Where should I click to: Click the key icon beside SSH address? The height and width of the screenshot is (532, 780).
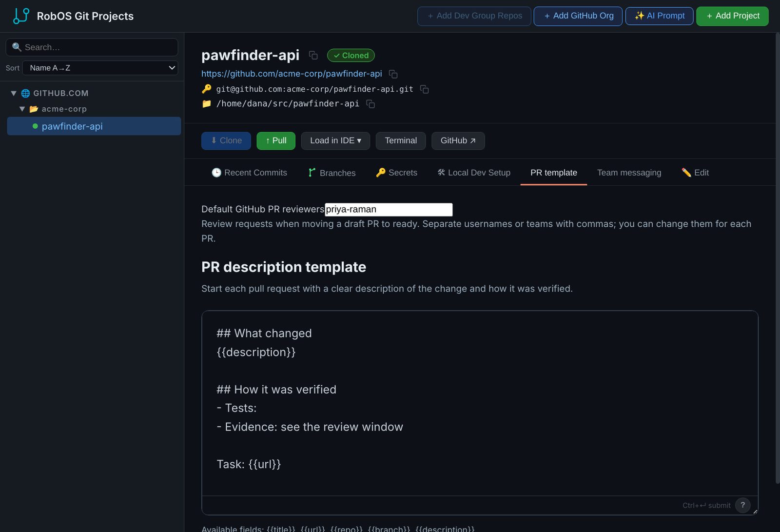[x=207, y=89]
